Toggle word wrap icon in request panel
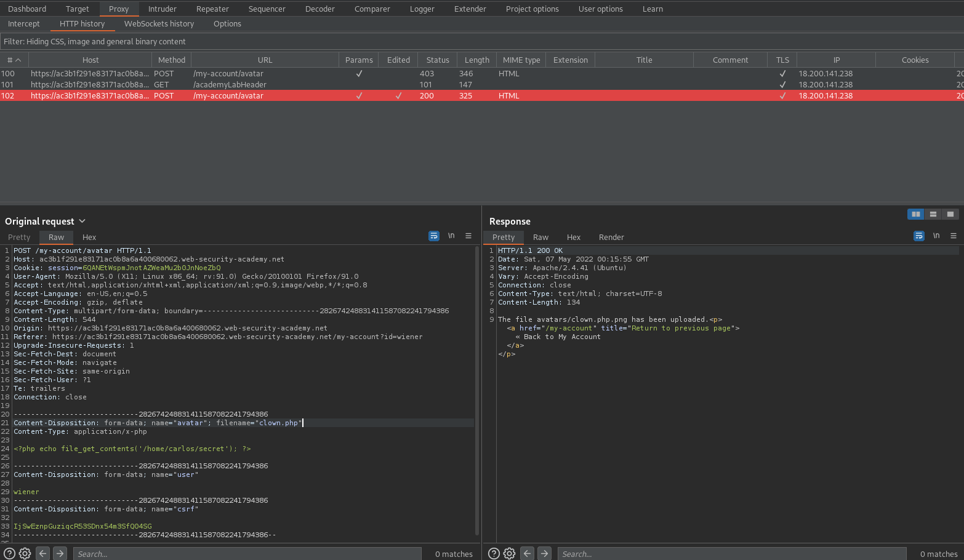Screen dimensions: 964x560 [434, 236]
